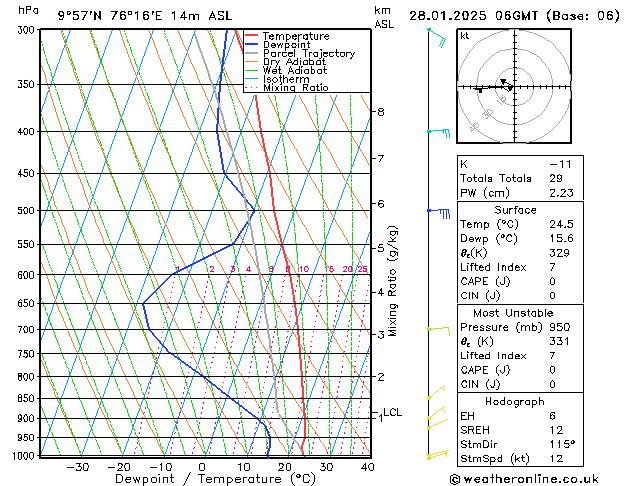The height and width of the screenshot is (486, 629).
Task: Click CIN (J) row under Surface
Action: (x=520, y=296)
